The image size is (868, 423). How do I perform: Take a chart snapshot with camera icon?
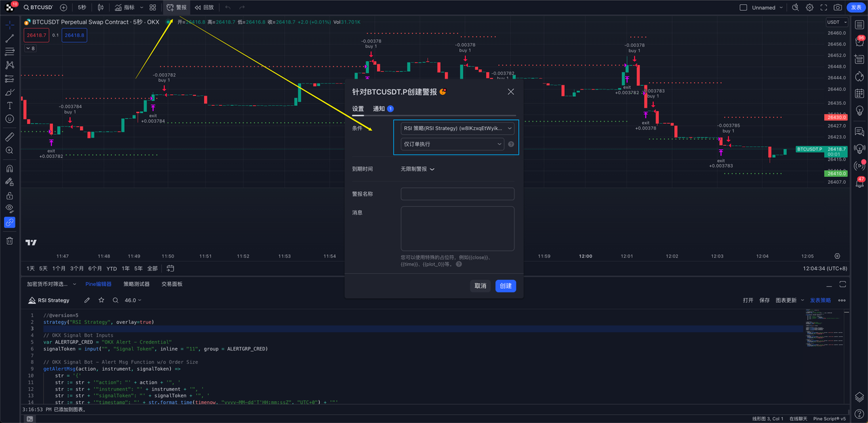coord(838,7)
